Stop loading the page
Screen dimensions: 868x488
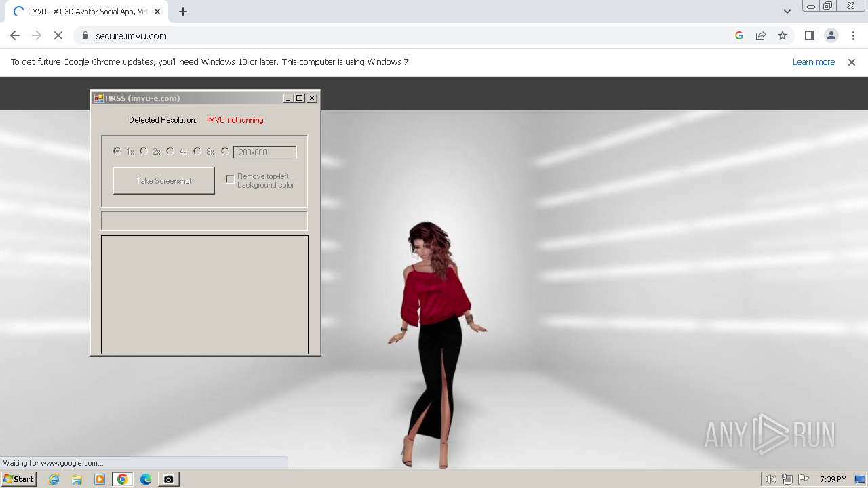click(58, 36)
